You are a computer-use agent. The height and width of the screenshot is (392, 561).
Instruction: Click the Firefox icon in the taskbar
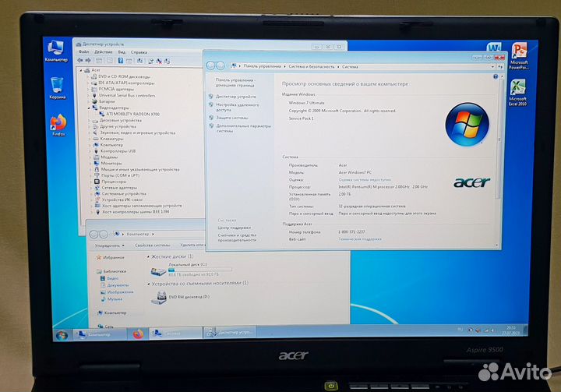pyautogui.click(x=139, y=334)
